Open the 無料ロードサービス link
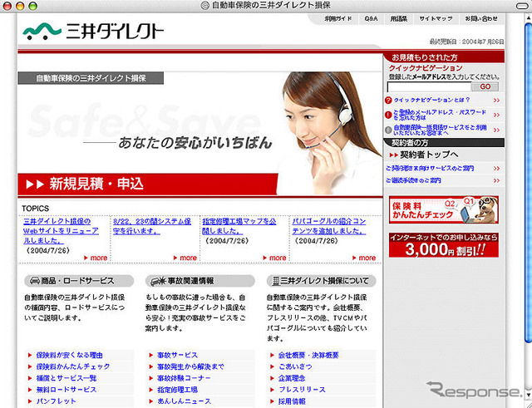This screenshot has width=532, height=408. click(x=66, y=390)
